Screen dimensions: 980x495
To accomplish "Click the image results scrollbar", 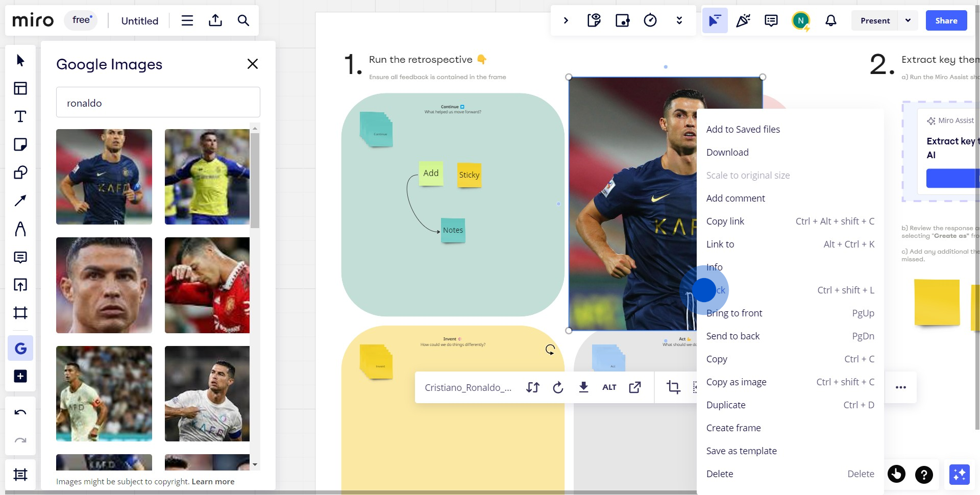I will (x=255, y=180).
